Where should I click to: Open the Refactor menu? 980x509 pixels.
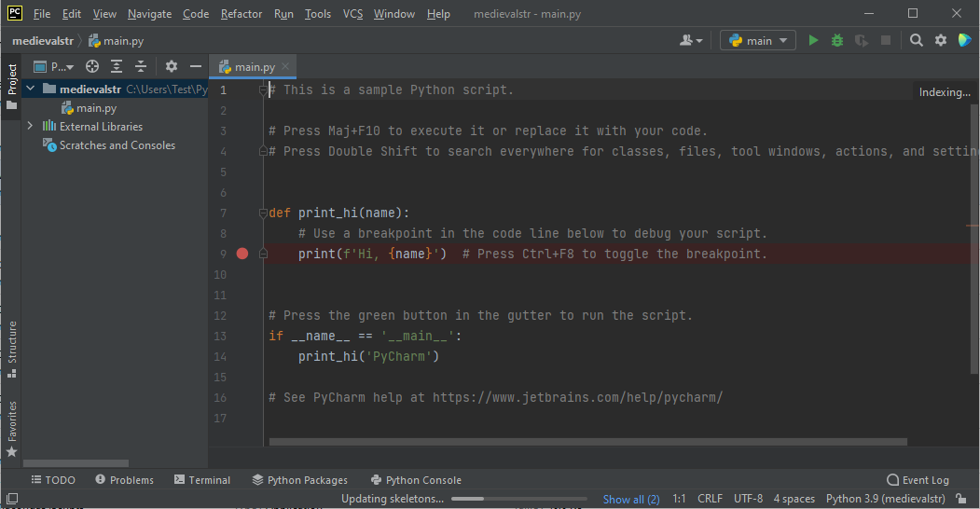click(x=242, y=14)
